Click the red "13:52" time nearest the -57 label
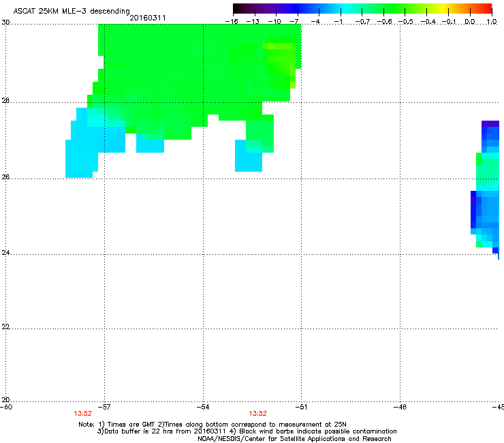 pyautogui.click(x=82, y=414)
